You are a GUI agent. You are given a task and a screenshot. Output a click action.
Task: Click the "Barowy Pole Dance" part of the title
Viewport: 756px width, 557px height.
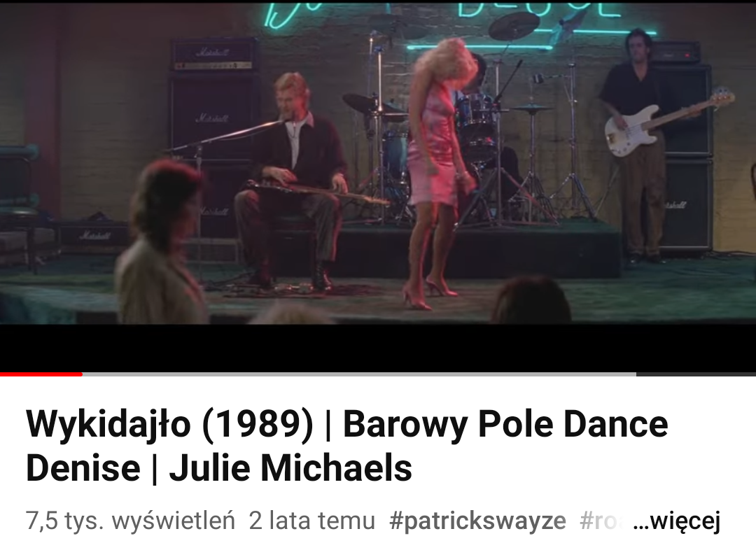click(505, 424)
